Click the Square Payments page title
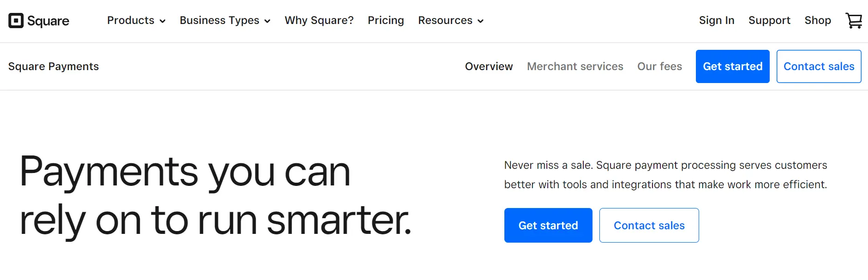 (54, 66)
